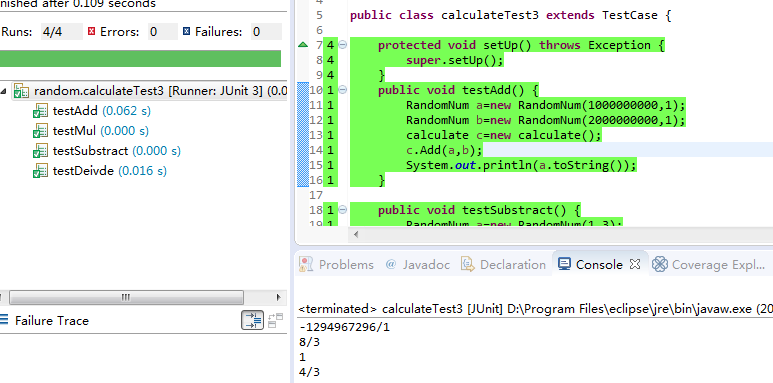Fold the testSubstract method at line 18
Image resolution: width=773 pixels, height=383 pixels.
pos(342,210)
